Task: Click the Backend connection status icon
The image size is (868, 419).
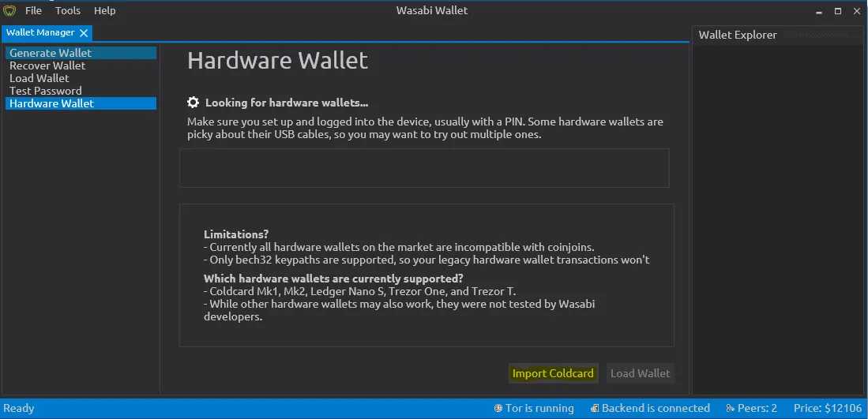Action: pos(595,409)
